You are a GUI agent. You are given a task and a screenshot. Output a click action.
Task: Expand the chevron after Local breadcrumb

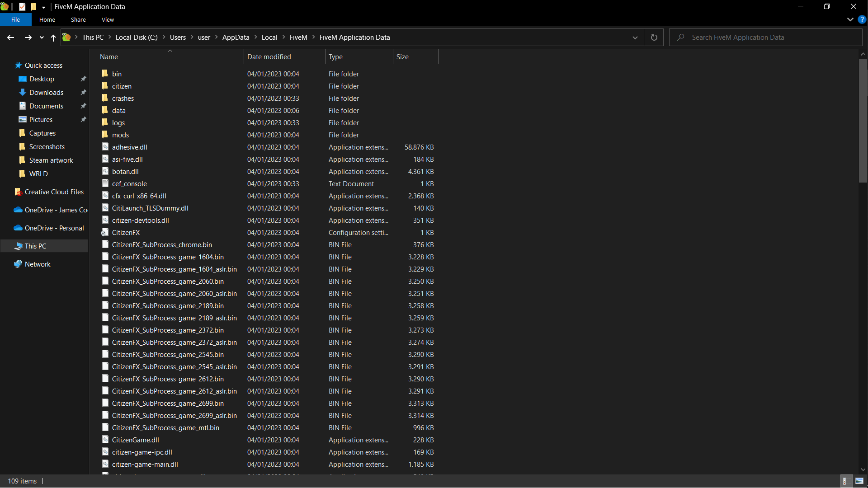[284, 38]
